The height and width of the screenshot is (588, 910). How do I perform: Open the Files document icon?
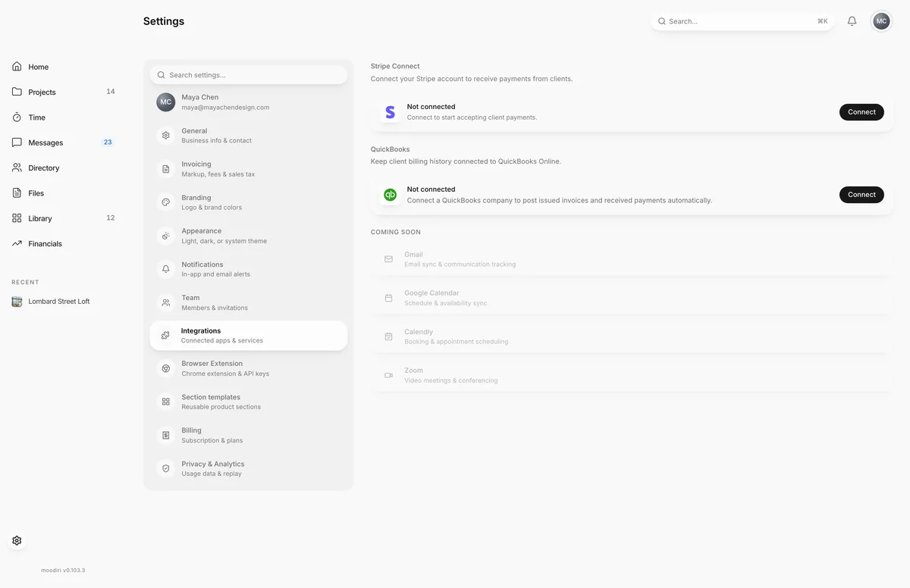(17, 193)
